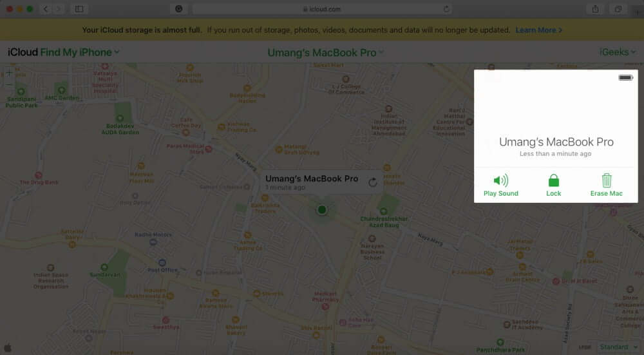Play Sound on the MacBook Pro
This screenshot has width=644, height=355.
click(x=500, y=186)
